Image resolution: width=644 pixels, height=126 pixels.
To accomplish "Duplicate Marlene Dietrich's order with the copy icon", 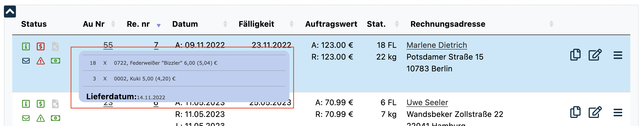I will [575, 55].
